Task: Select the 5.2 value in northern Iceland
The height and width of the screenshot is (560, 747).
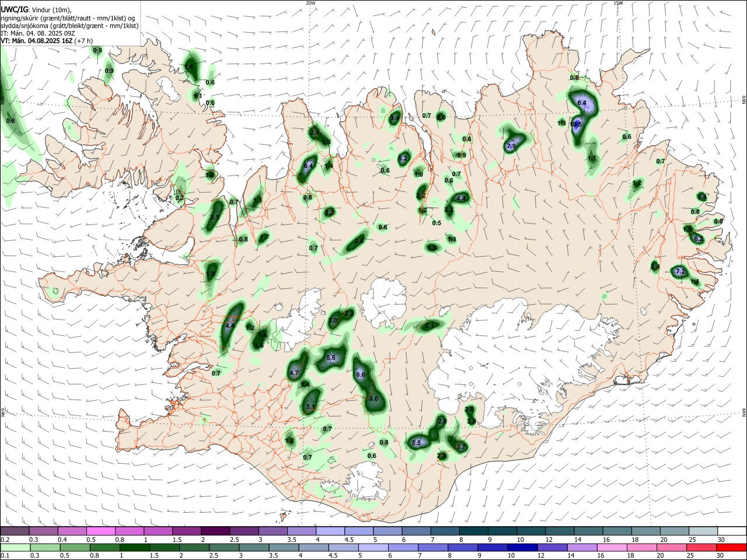Action: [403, 159]
